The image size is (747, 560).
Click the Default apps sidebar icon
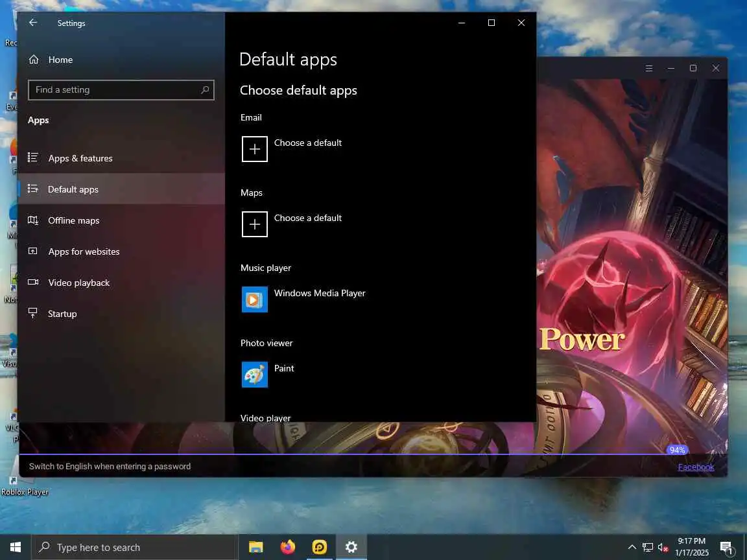tap(33, 189)
